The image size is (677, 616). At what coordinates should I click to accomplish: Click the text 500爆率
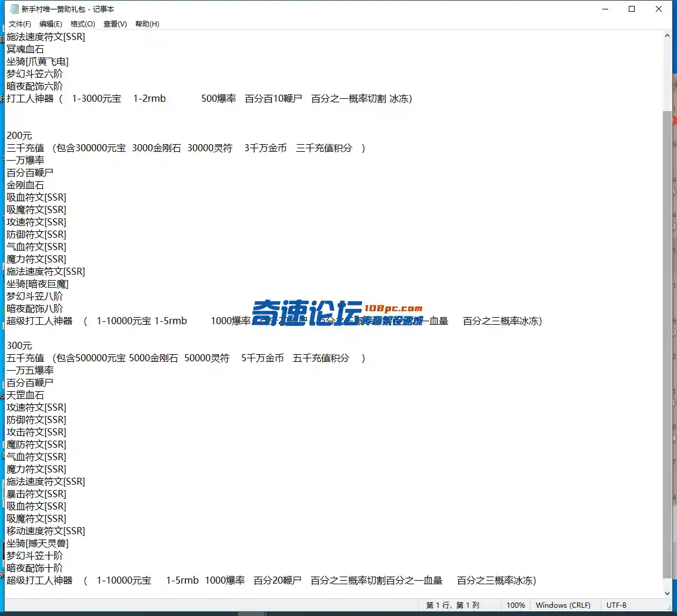point(218,98)
